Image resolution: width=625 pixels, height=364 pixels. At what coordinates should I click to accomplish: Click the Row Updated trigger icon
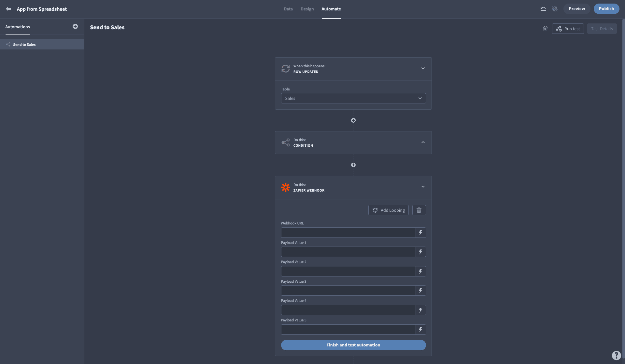[x=286, y=69]
